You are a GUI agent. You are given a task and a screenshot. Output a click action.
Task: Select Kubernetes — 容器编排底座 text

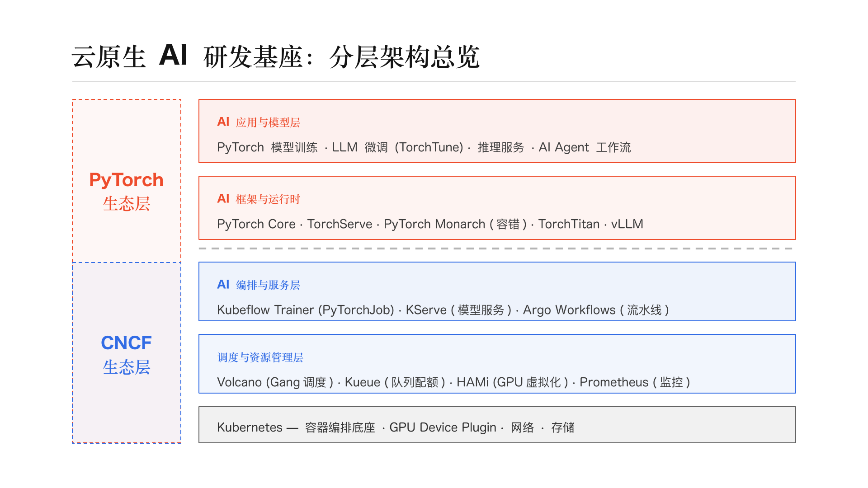[x=296, y=427]
